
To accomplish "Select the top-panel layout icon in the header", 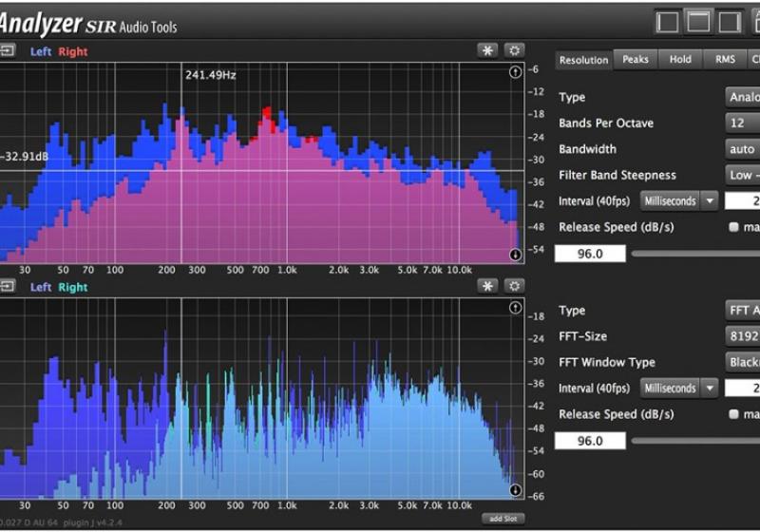I will coord(699,21).
